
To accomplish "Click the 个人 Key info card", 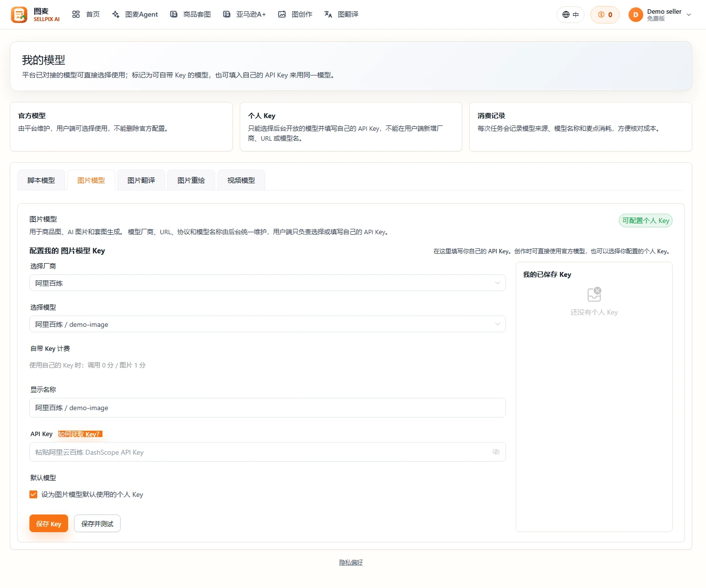I will pos(351,126).
